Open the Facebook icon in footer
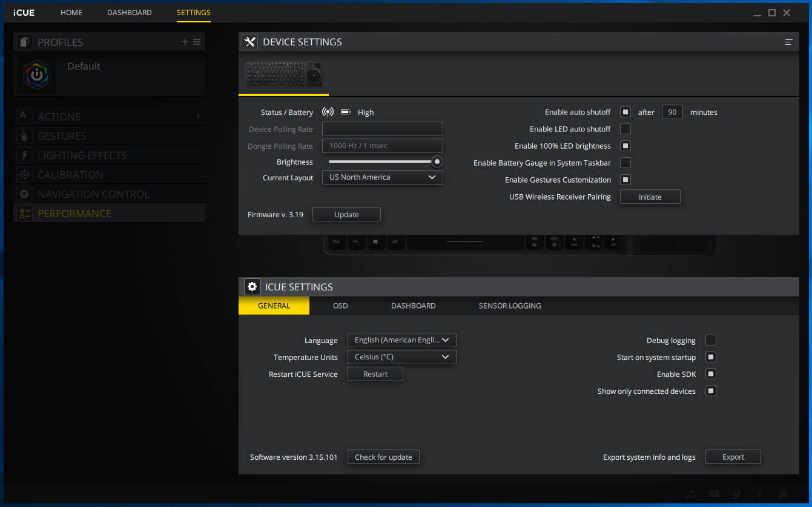The width and height of the screenshot is (812, 507). coord(759,494)
